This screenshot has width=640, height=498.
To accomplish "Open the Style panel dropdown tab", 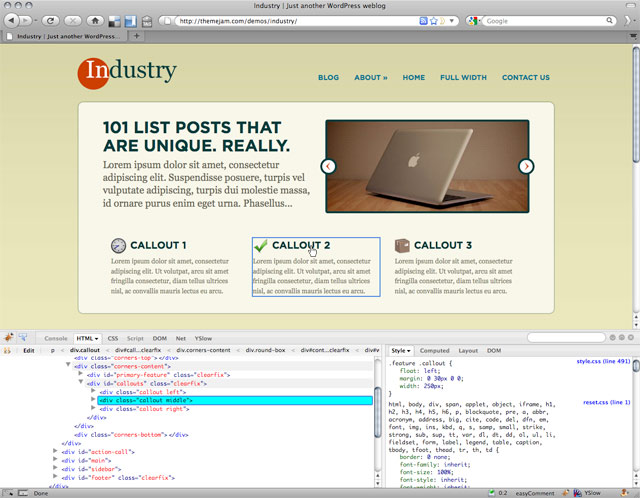I will [401, 351].
